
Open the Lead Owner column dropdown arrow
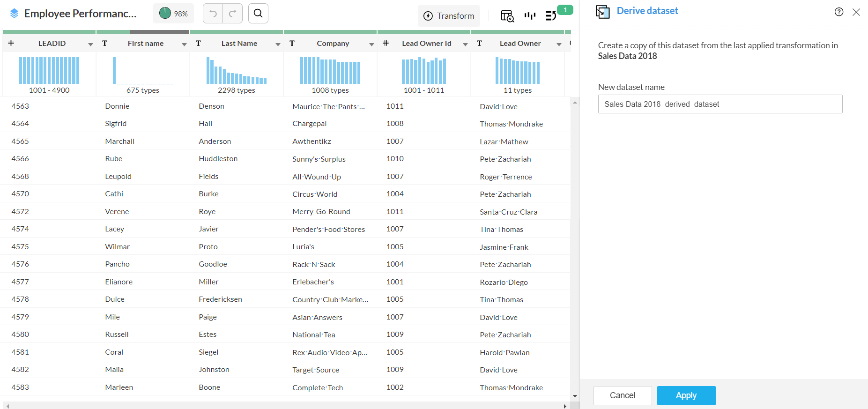coord(559,44)
